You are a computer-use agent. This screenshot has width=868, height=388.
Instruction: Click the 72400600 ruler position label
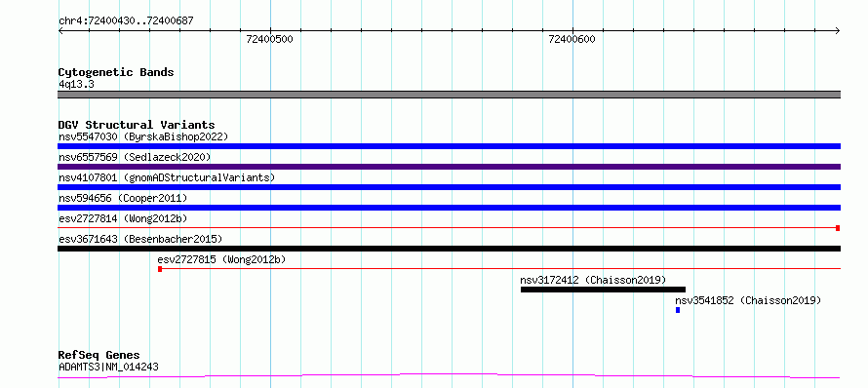click(572, 39)
